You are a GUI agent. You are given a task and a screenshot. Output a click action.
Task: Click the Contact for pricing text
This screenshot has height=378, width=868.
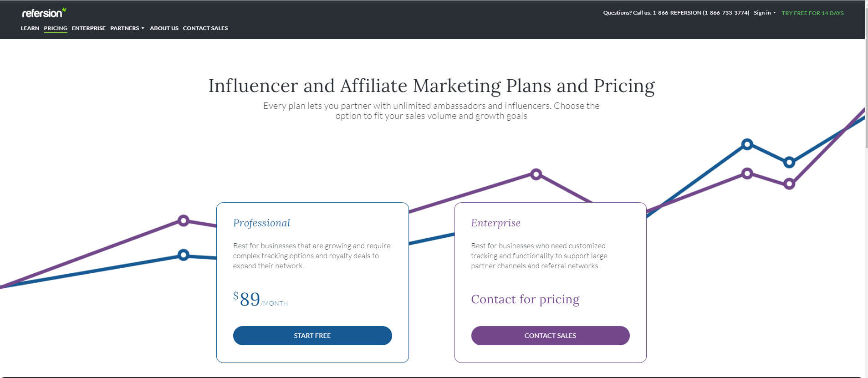tap(525, 299)
